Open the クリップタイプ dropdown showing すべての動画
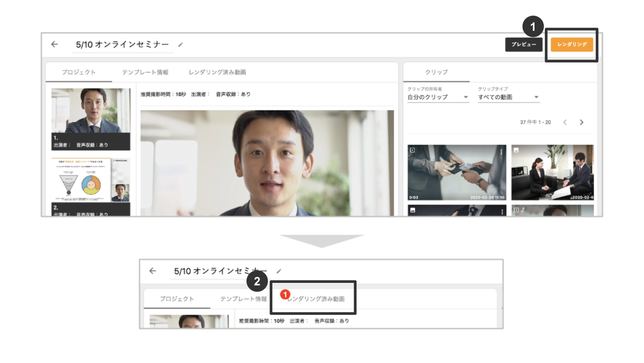644x363 pixels. tap(509, 97)
